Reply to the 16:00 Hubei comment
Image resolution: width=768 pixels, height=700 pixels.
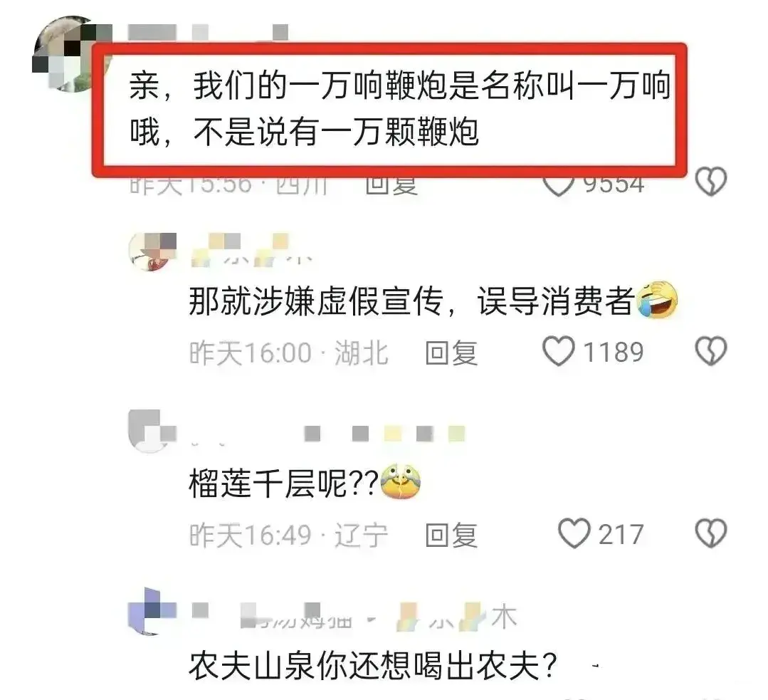click(451, 352)
